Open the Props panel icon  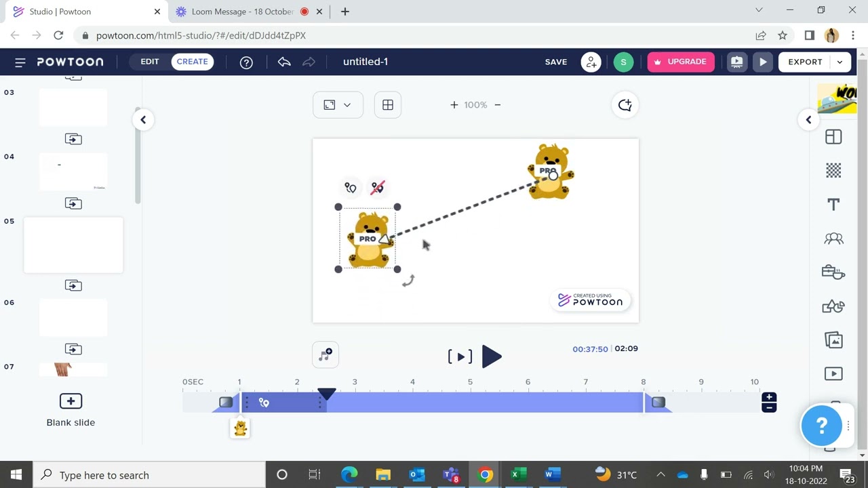point(833,272)
